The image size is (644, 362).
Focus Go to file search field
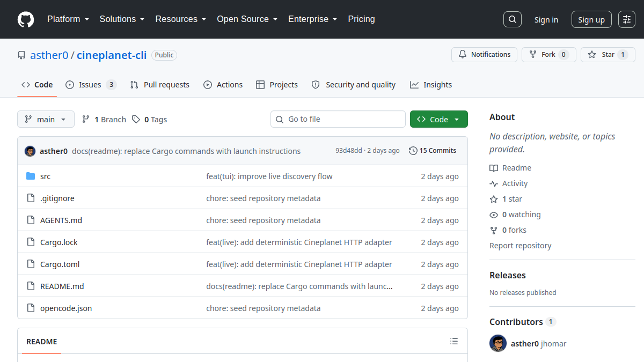pyautogui.click(x=338, y=119)
